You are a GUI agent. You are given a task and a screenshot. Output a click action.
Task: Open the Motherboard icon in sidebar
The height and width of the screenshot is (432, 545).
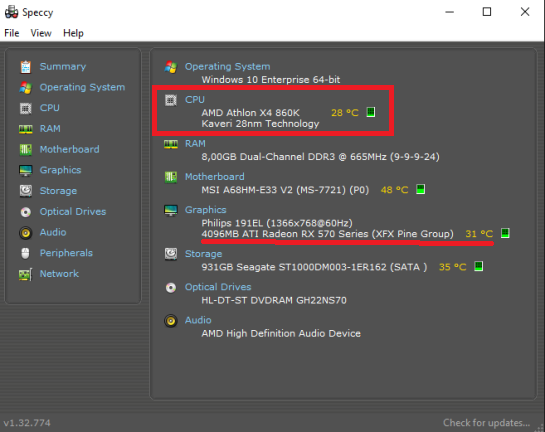tap(25, 149)
